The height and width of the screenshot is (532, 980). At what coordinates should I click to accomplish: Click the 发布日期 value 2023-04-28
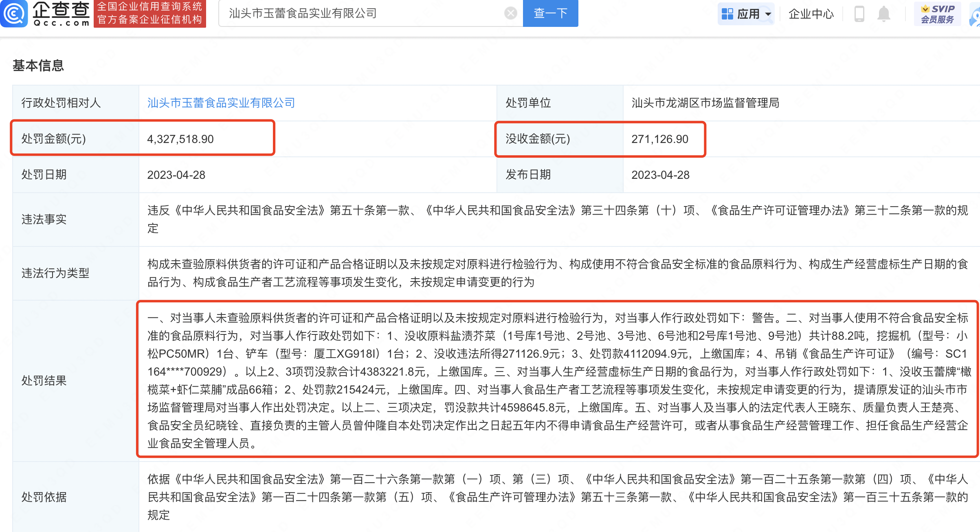(x=660, y=175)
